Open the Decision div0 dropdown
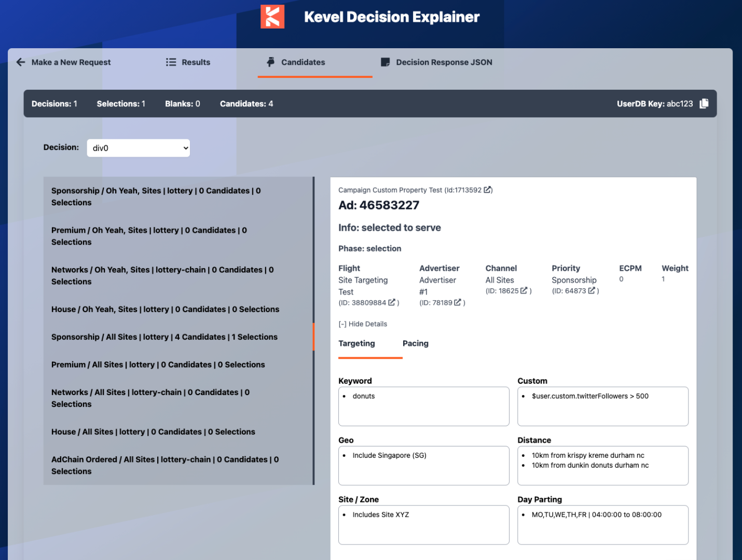Viewport: 742px width, 560px height. (139, 148)
